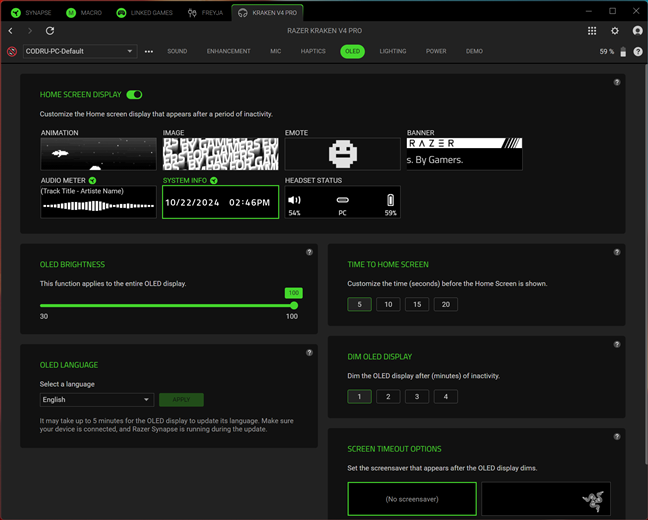Set time to home screen to 20
Screen dimensions: 648x520
446,304
